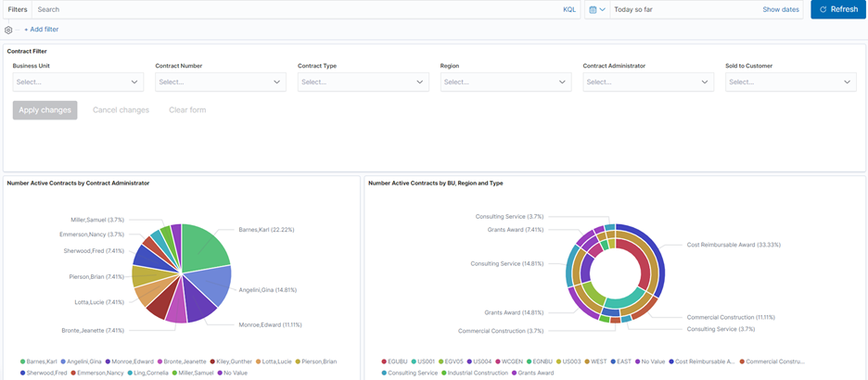Viewport: 868px width, 380px height.
Task: Expand the Sold to Customer dropdown
Action: pyautogui.click(x=791, y=82)
